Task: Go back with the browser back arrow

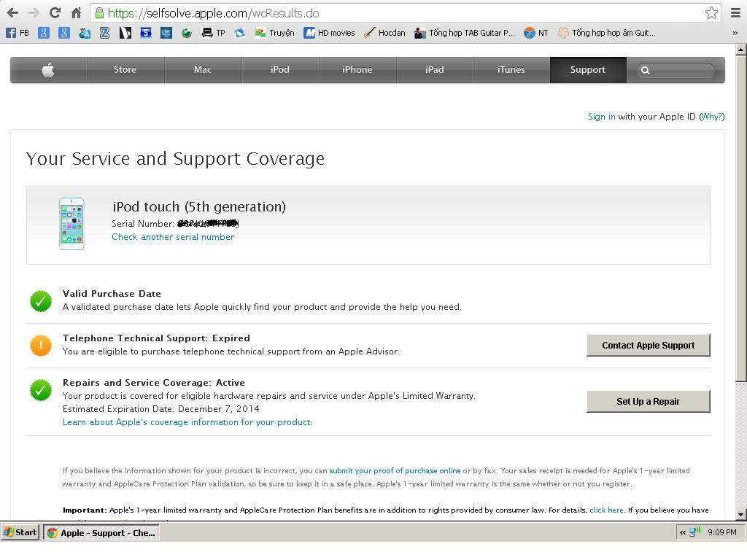Action: point(13,13)
